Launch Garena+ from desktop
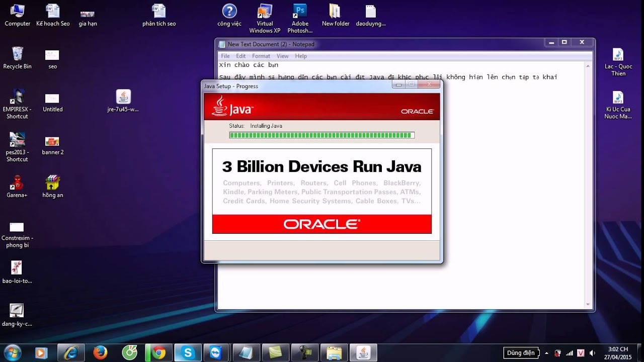Image resolution: width=644 pixels, height=362 pixels. click(x=17, y=187)
